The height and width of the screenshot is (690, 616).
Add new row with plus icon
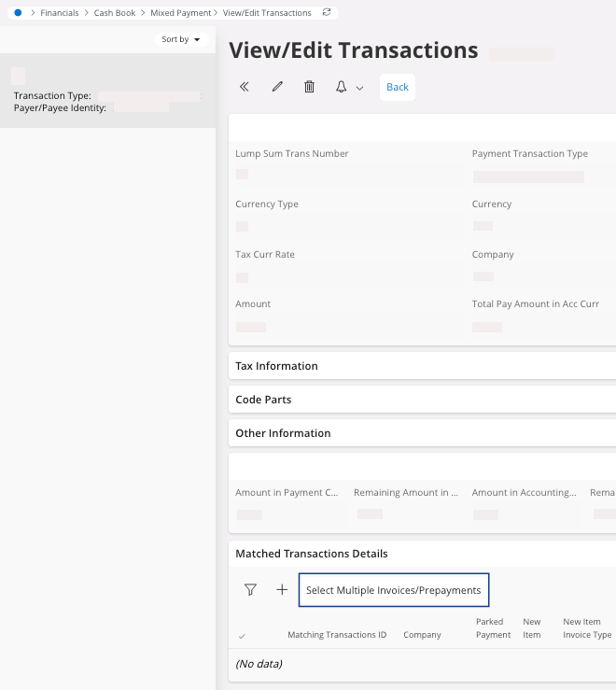click(x=282, y=590)
